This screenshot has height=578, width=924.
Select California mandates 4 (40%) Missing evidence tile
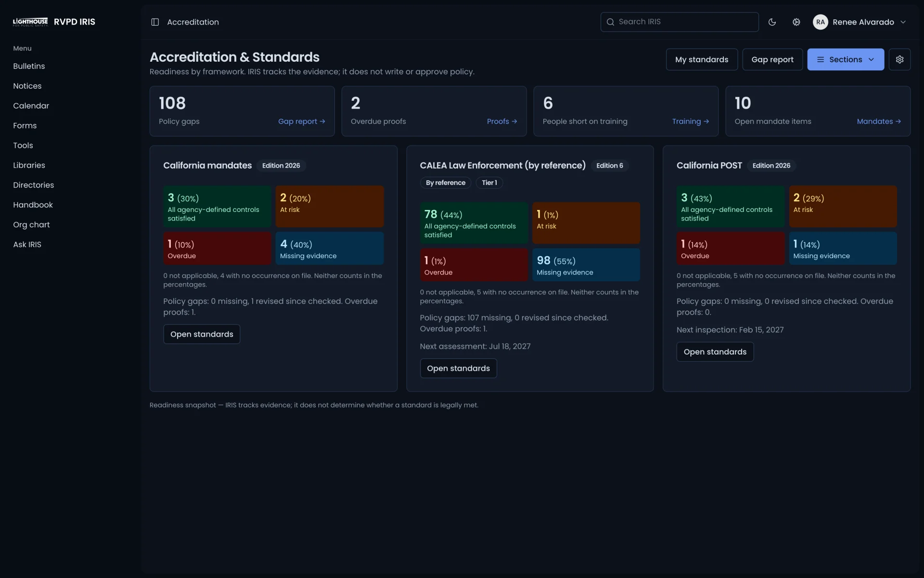pyautogui.click(x=329, y=249)
